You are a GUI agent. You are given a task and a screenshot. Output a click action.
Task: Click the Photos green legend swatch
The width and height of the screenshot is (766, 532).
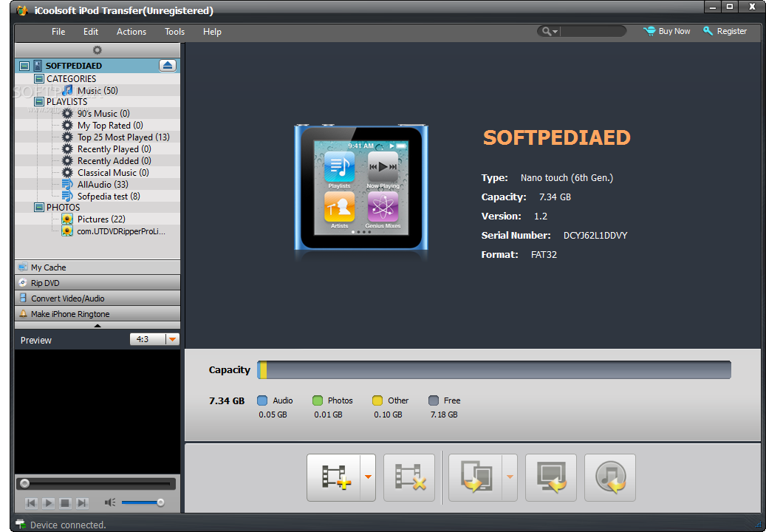pos(318,400)
